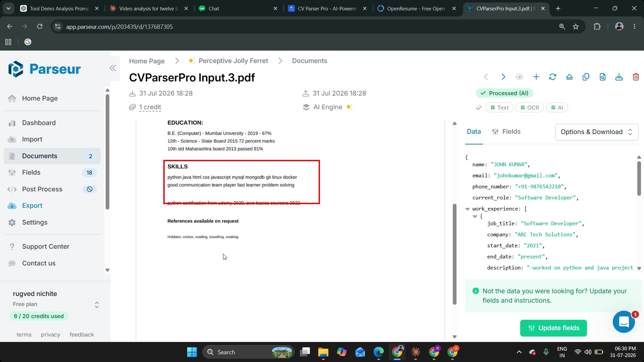Click the sidebar scrollbar down arrow
Screen dimensions: 644x362
[107, 270]
